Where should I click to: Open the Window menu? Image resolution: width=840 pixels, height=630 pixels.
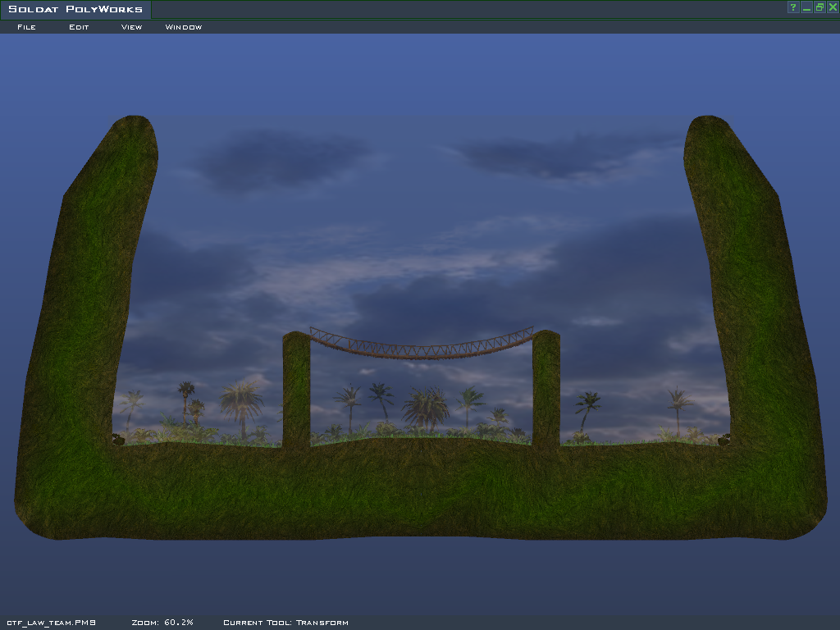tap(184, 27)
